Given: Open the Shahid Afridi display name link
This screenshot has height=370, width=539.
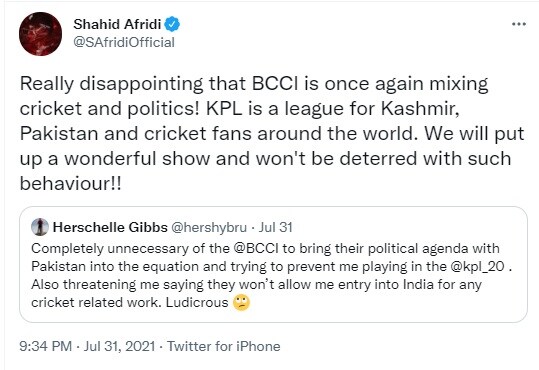Looking at the screenshot, I should pos(117,24).
